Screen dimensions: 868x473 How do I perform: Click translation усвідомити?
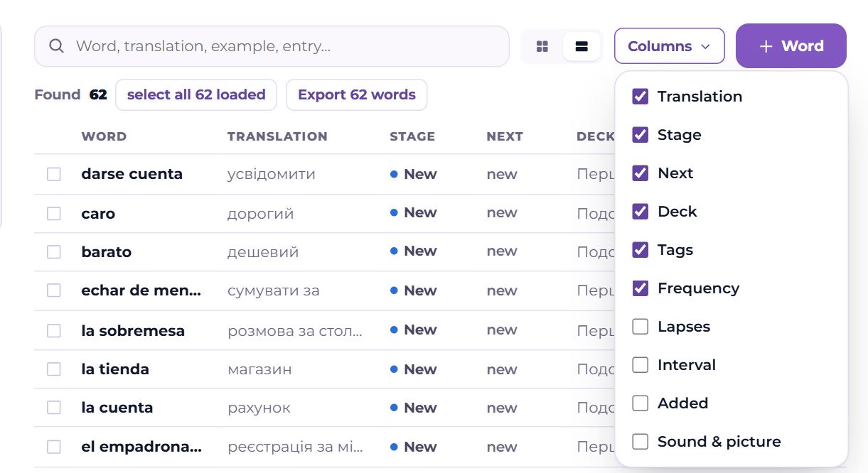point(272,174)
